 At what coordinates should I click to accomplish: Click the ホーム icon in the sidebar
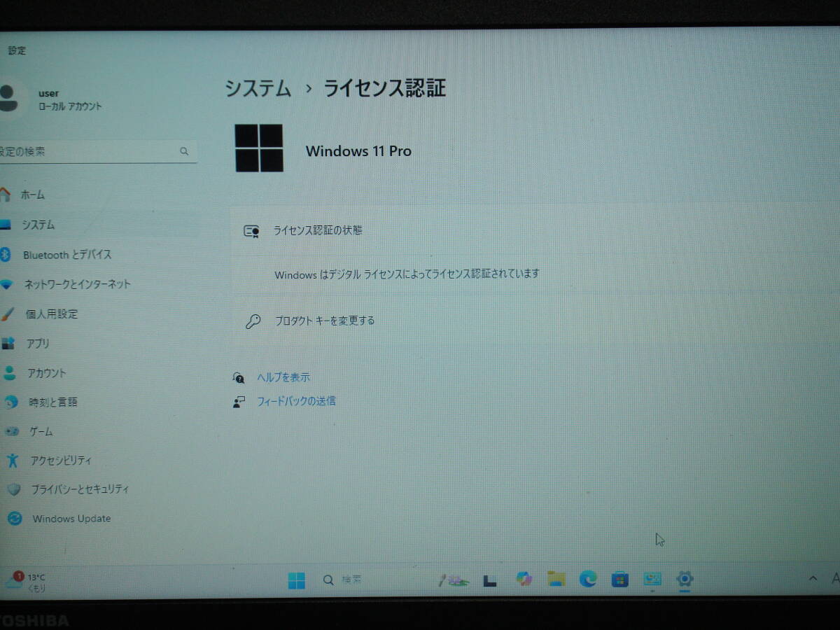pos(14,195)
